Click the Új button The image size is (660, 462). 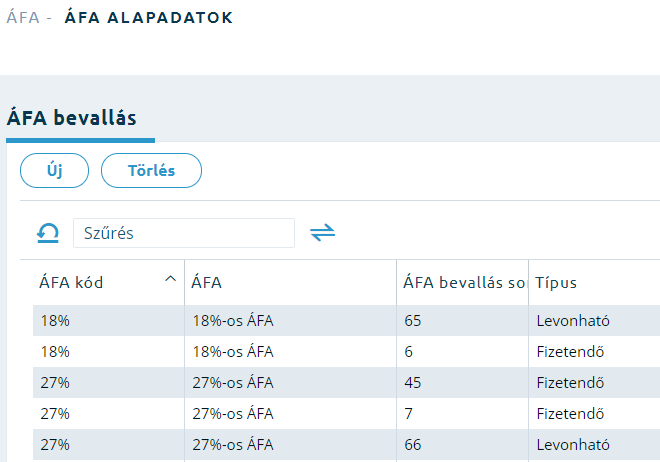click(x=54, y=170)
